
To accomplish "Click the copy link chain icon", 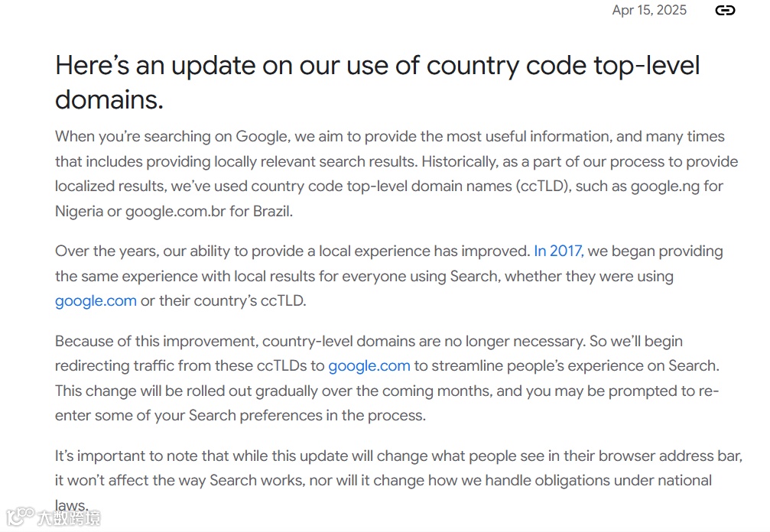I will 725,10.
